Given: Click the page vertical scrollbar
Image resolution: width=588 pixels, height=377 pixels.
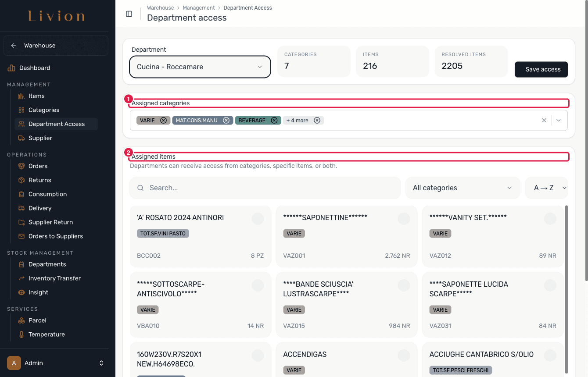Looking at the screenshot, I should click(586, 140).
